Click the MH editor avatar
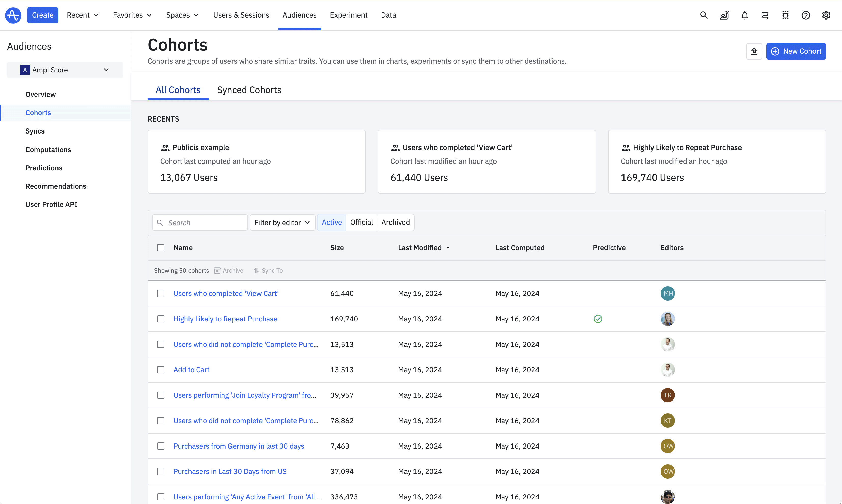 point(667,293)
